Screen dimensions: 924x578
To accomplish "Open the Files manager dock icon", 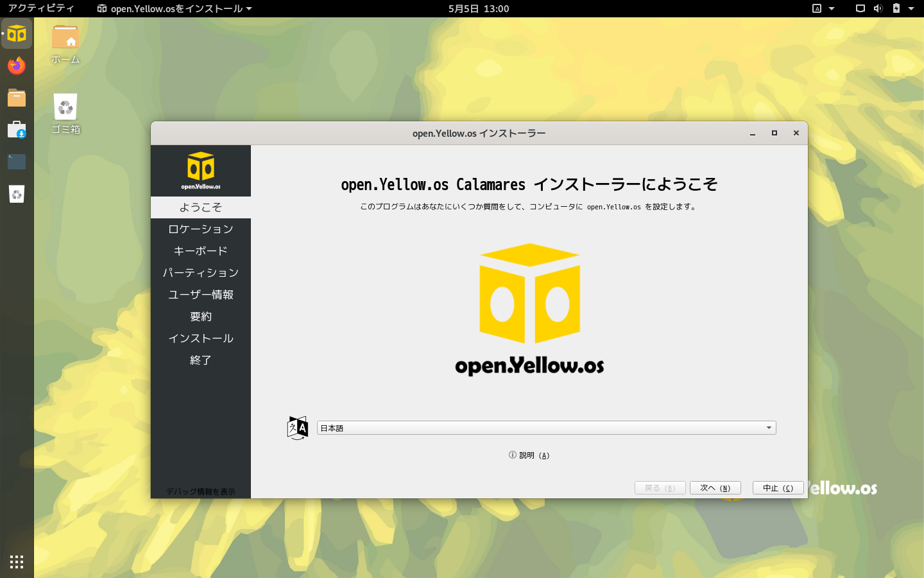I will point(17,98).
